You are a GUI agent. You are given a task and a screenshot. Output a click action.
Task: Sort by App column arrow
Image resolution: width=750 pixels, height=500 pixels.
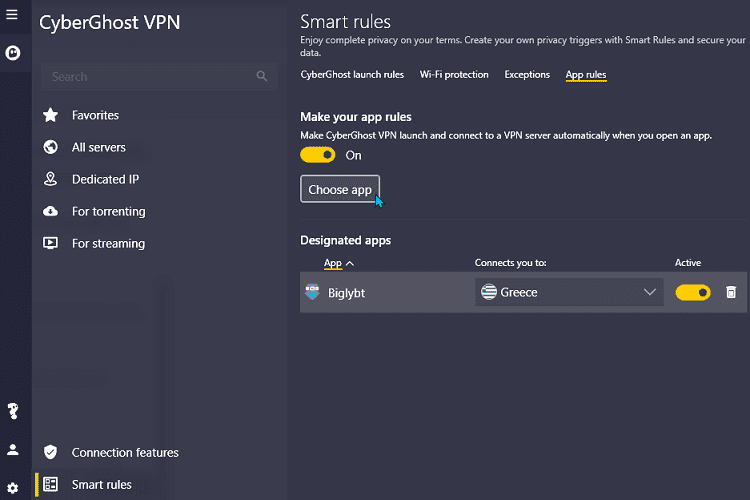pos(350,263)
